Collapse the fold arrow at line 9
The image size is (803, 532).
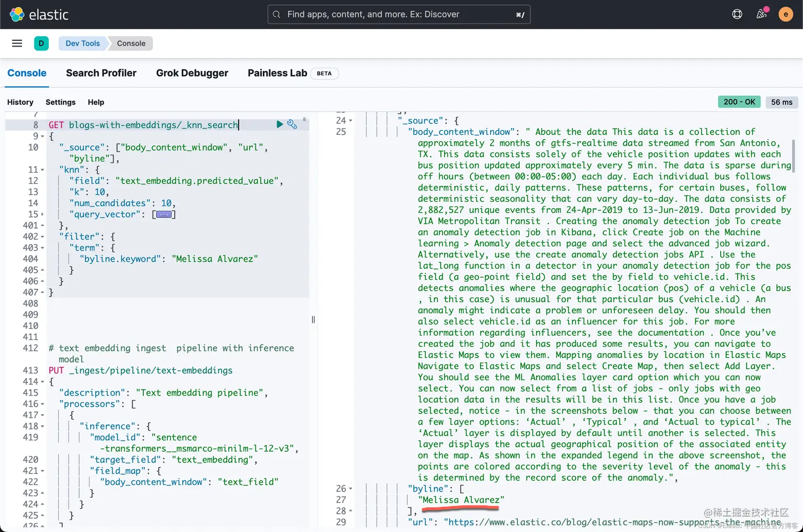click(x=42, y=136)
